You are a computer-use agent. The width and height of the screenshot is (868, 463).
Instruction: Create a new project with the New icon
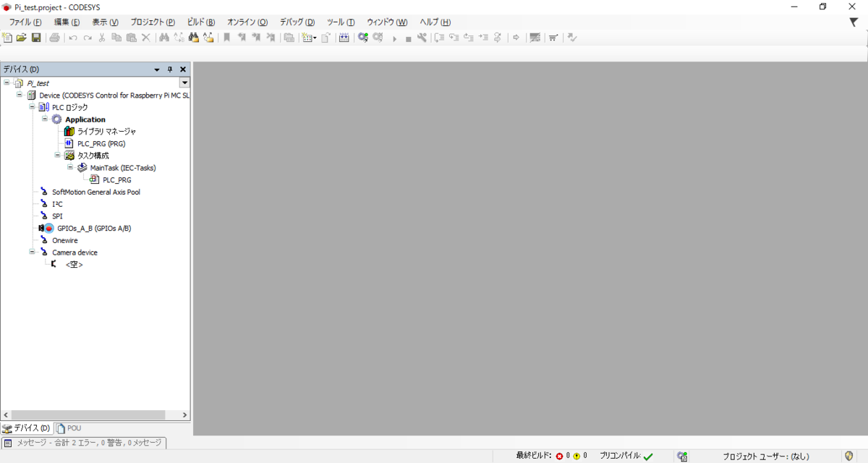(x=8, y=38)
